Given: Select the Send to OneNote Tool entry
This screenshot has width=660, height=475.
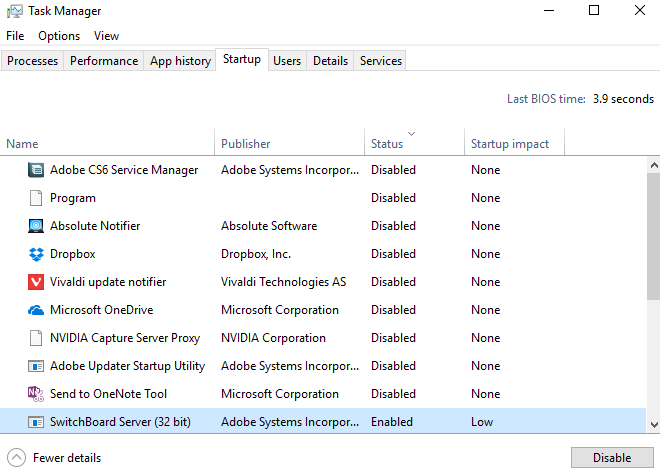Looking at the screenshot, I should coord(323,394).
